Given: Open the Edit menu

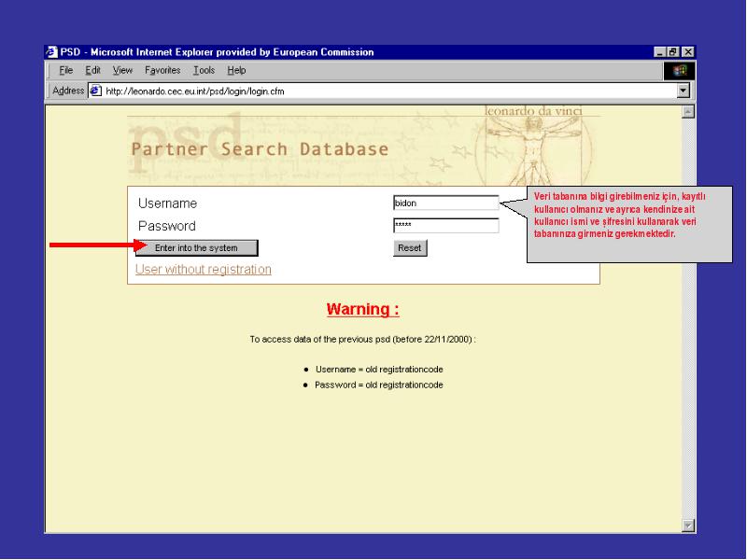Looking at the screenshot, I should click(x=92, y=71).
